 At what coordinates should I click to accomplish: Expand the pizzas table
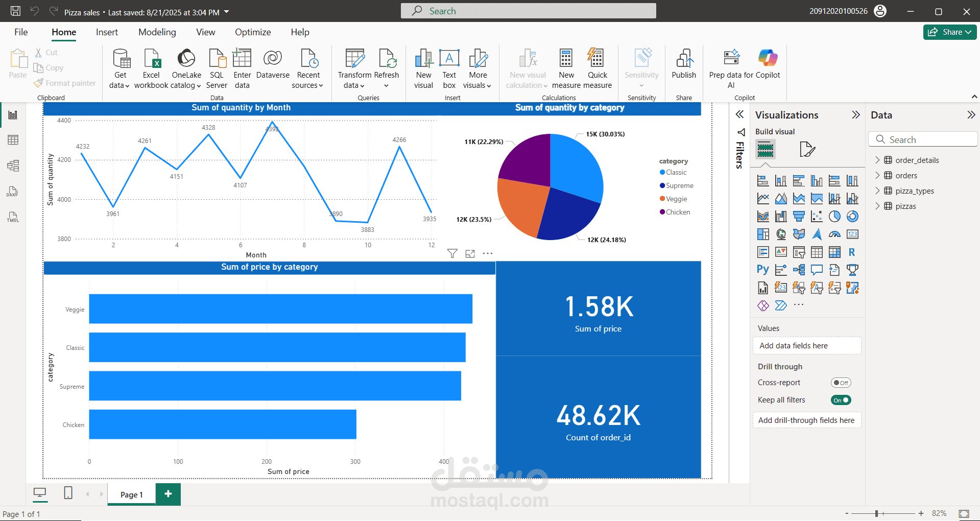pos(877,206)
